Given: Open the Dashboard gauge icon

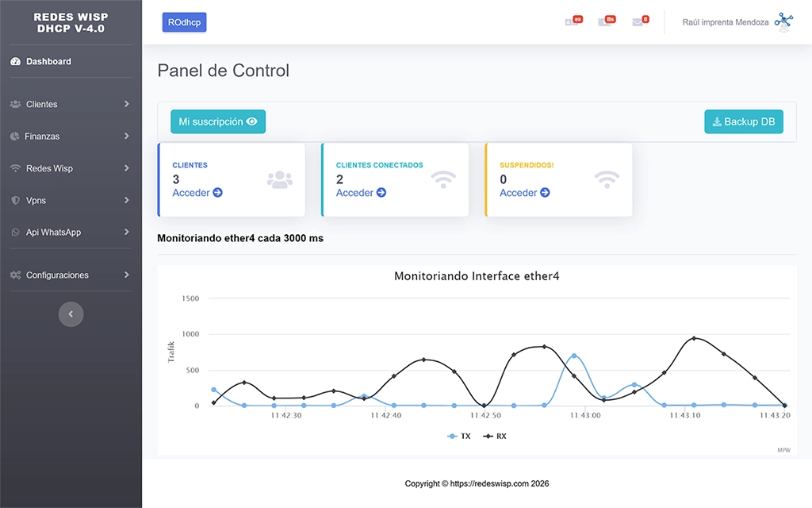Looking at the screenshot, I should click(x=14, y=61).
